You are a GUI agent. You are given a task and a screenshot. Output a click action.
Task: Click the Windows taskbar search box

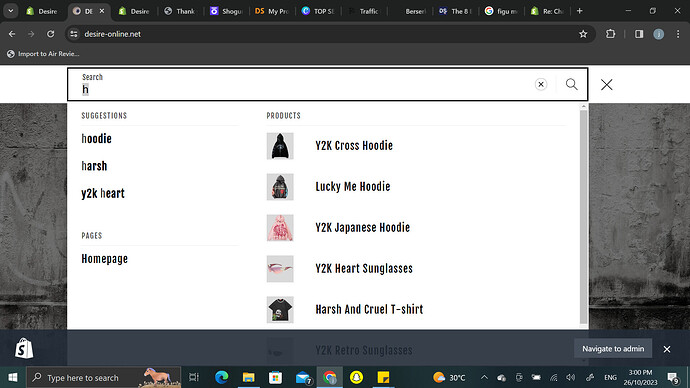[x=104, y=377]
